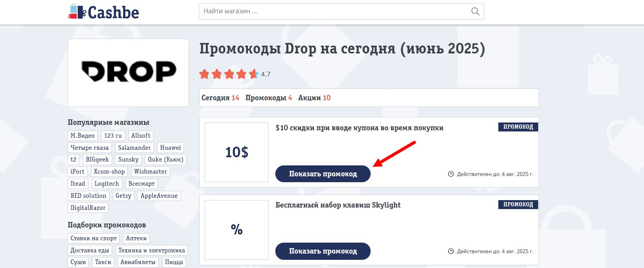
Task: Click the % coupon thumbnail
Action: [237, 230]
